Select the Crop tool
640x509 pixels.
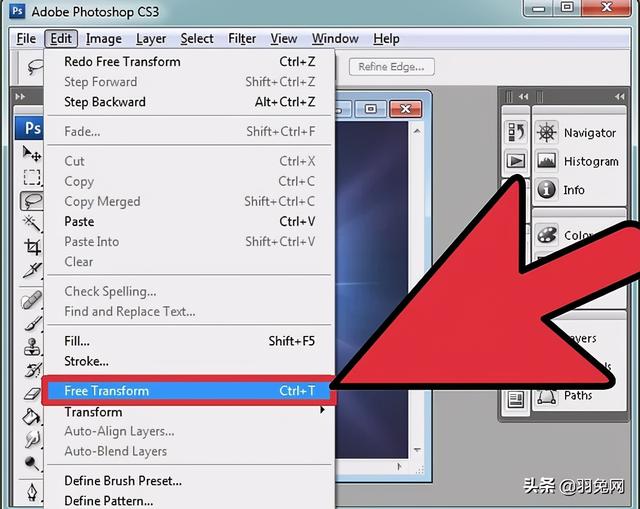click(32, 247)
